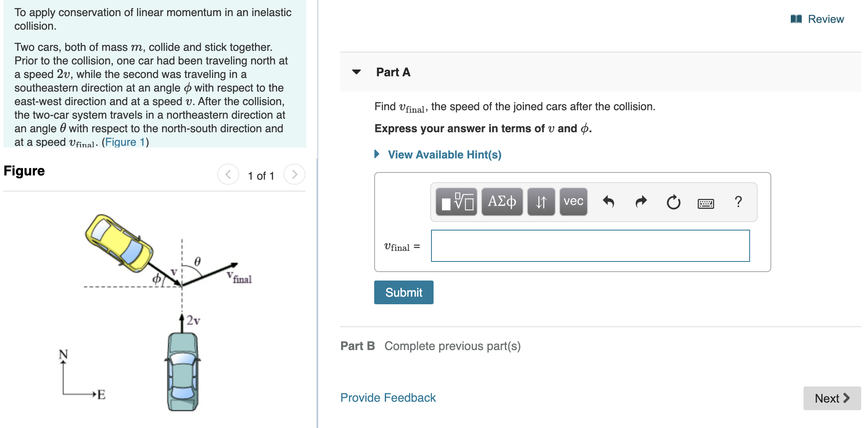Screen dimensions: 868x428
Task: Open the on-screen keyboard icon
Action: coord(705,203)
